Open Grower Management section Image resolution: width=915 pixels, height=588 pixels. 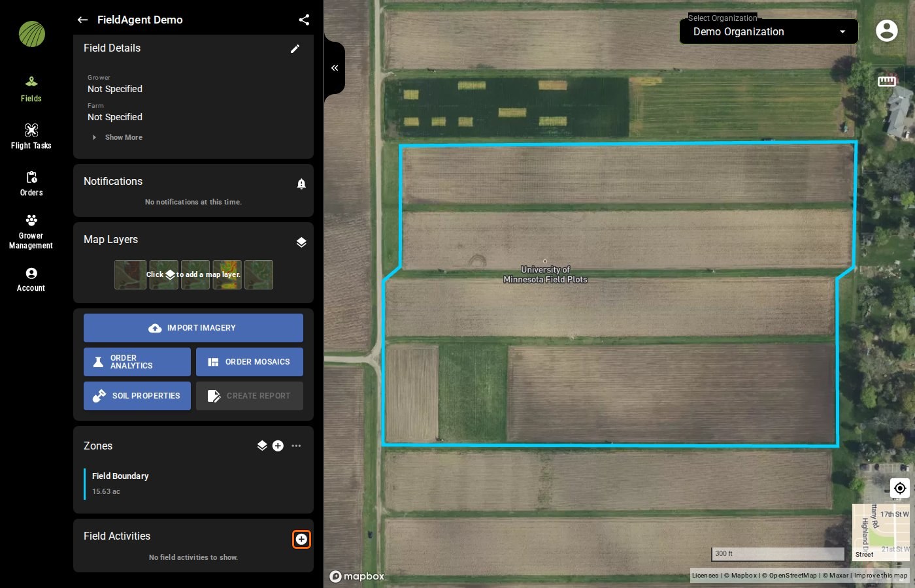pyautogui.click(x=31, y=231)
